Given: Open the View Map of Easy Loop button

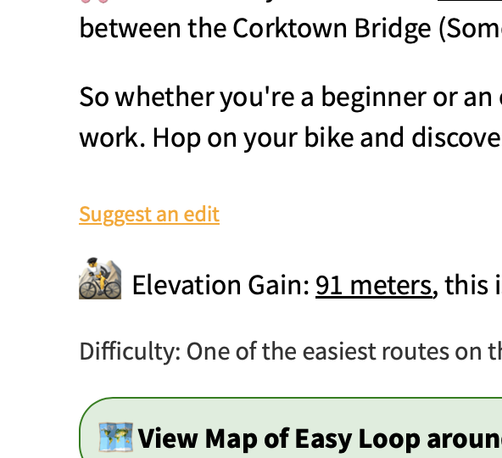Looking at the screenshot, I should (x=291, y=428).
